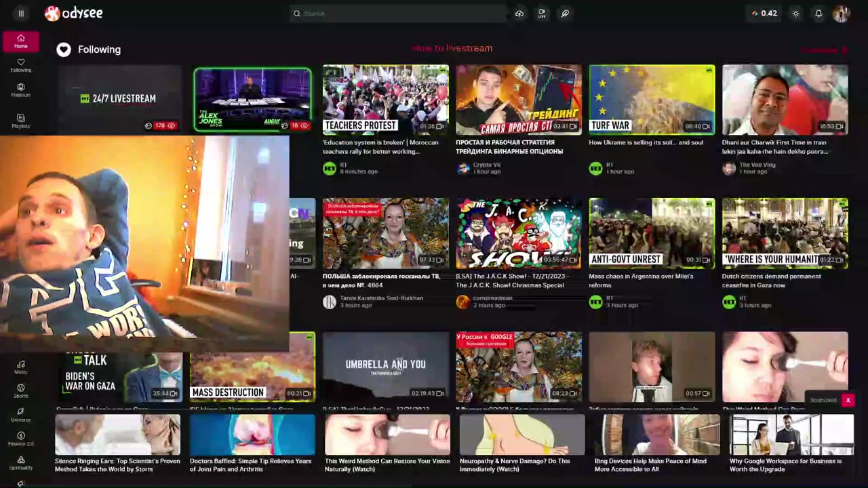The height and width of the screenshot is (488, 868).
Task: Open the Russia vs Google video thumbnail
Action: (x=519, y=367)
